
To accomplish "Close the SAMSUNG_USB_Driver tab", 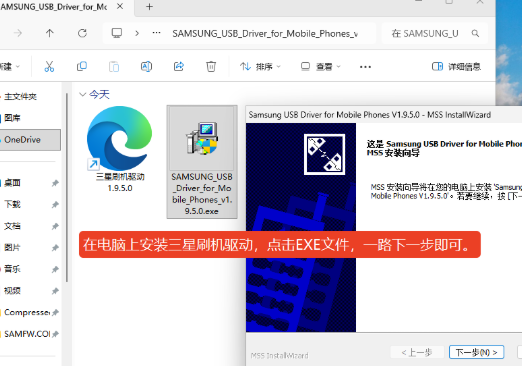I will [x=120, y=6].
